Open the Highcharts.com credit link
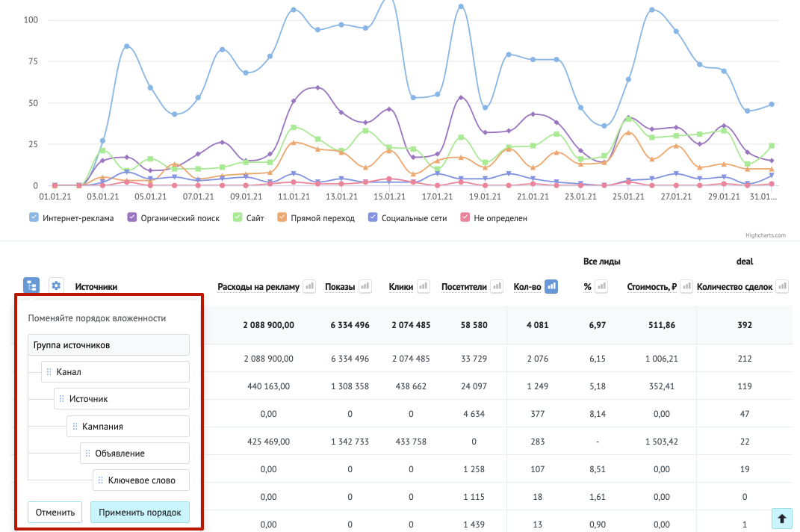800x532 pixels. coord(766,235)
